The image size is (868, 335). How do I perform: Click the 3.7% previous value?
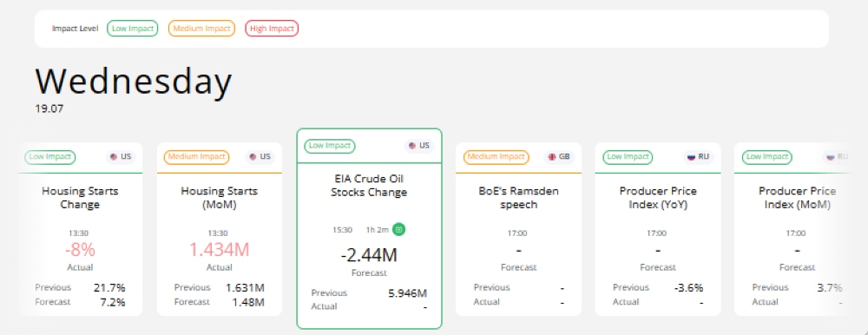pos(831,288)
